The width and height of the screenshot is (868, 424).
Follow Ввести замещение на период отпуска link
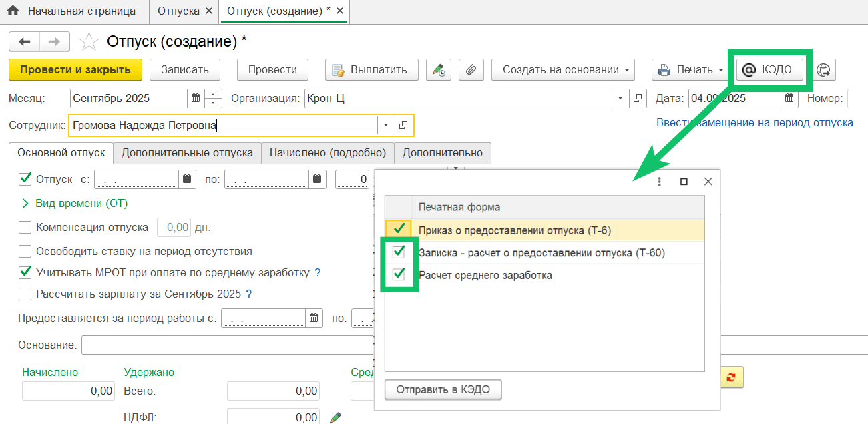(754, 123)
